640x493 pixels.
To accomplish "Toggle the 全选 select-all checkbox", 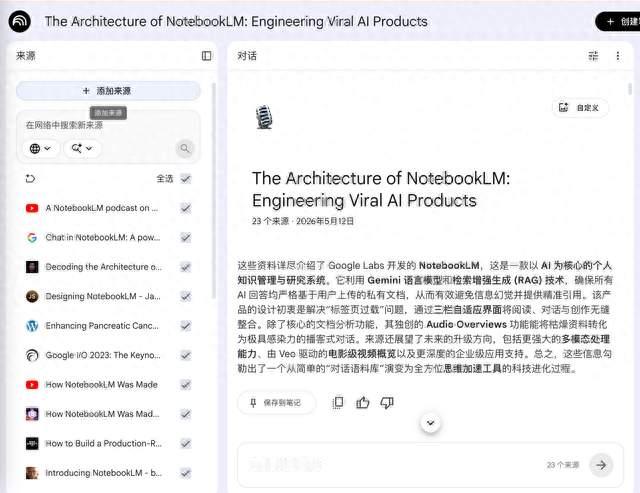I will coord(186,179).
